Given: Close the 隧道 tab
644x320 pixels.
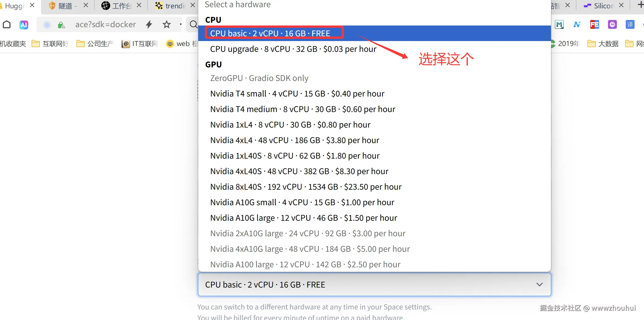Looking at the screenshot, I should (86, 5).
